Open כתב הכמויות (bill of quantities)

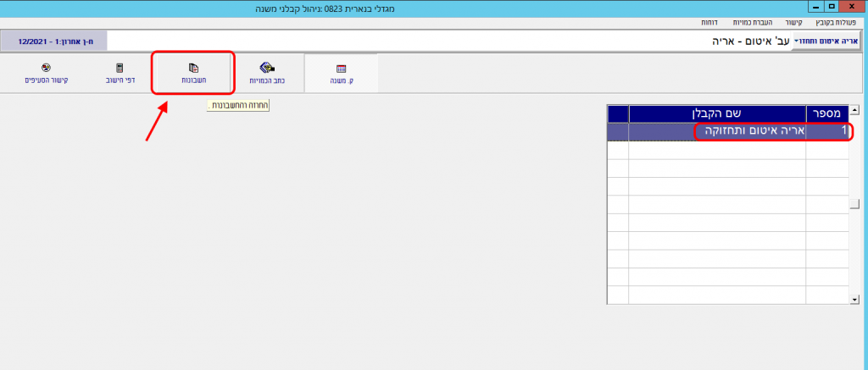(265, 74)
